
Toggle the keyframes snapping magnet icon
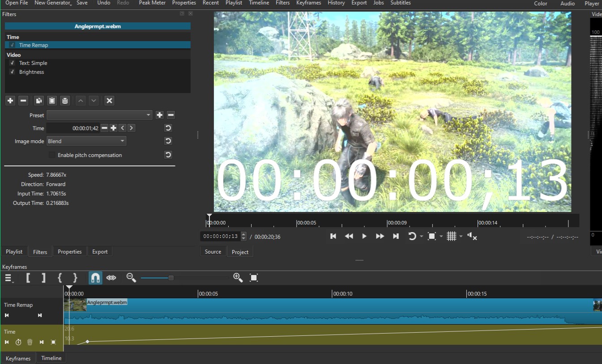pos(95,278)
